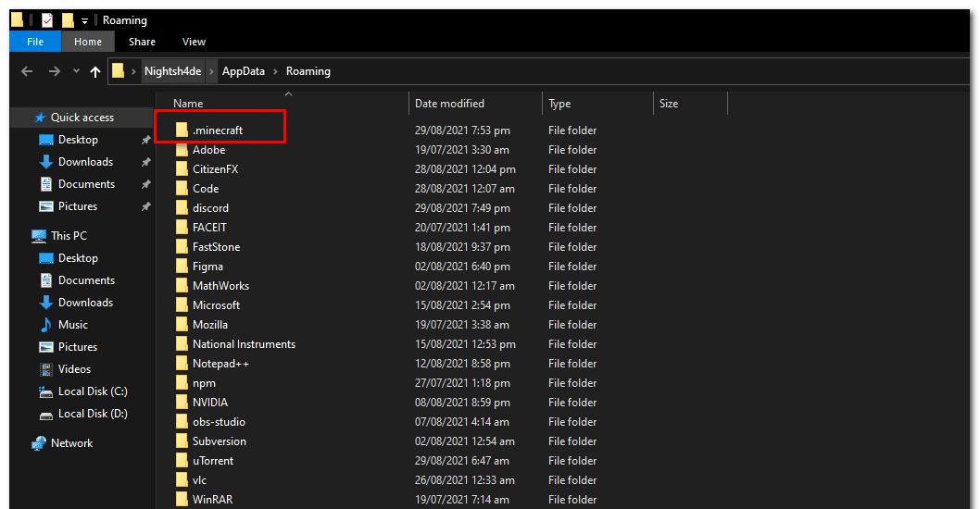The image size is (980, 509).
Task: Sort by the Size column header
Action: tap(668, 104)
